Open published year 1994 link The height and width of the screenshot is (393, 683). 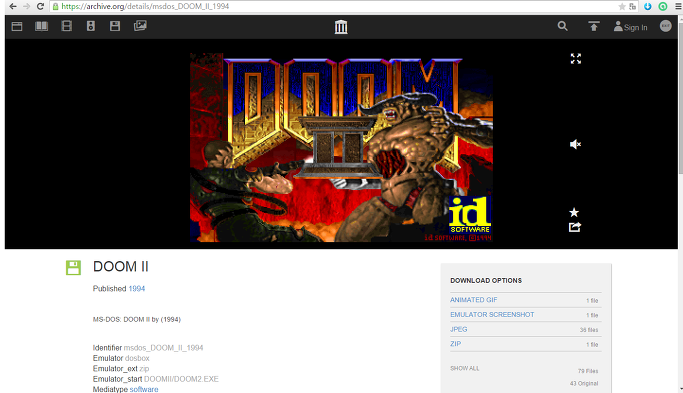pyautogui.click(x=136, y=289)
